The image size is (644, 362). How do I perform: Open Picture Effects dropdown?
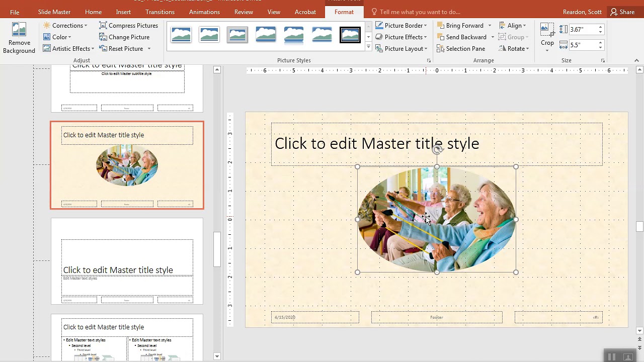point(401,37)
